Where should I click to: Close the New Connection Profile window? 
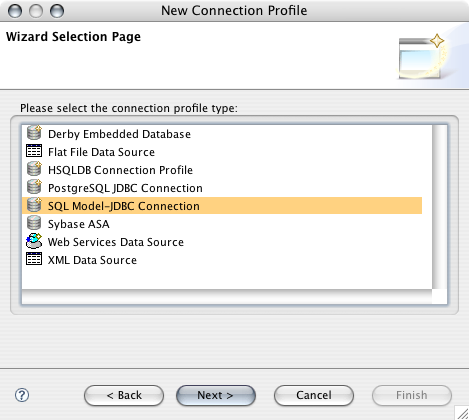point(15,11)
